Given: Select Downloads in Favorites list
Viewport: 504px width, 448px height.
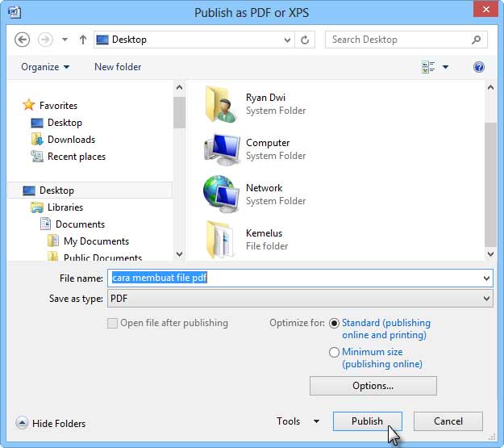Looking at the screenshot, I should (71, 140).
